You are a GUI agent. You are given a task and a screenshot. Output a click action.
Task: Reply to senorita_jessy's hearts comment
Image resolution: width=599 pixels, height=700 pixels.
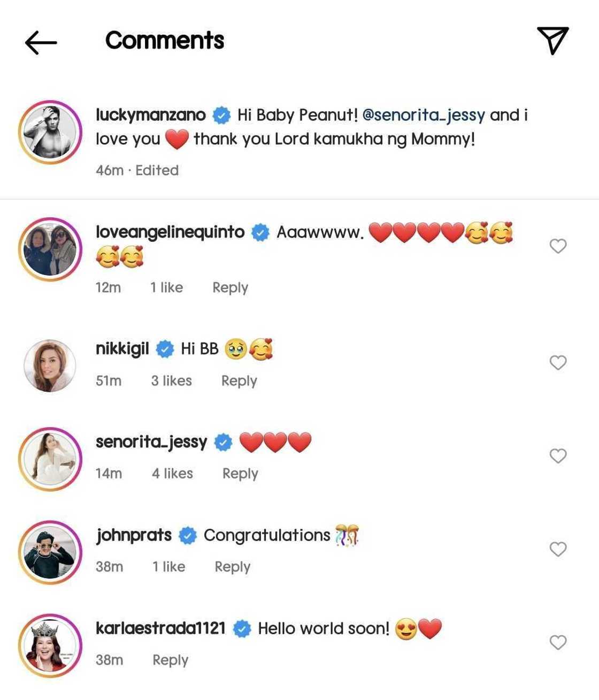[x=240, y=474]
